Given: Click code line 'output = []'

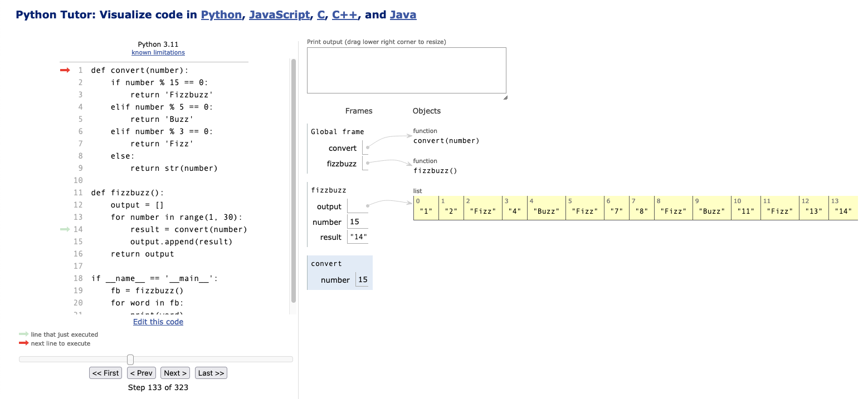Looking at the screenshot, I should click(x=137, y=205).
